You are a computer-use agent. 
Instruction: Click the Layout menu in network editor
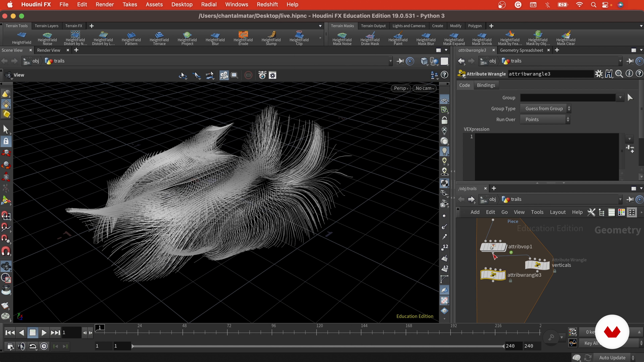tap(557, 212)
